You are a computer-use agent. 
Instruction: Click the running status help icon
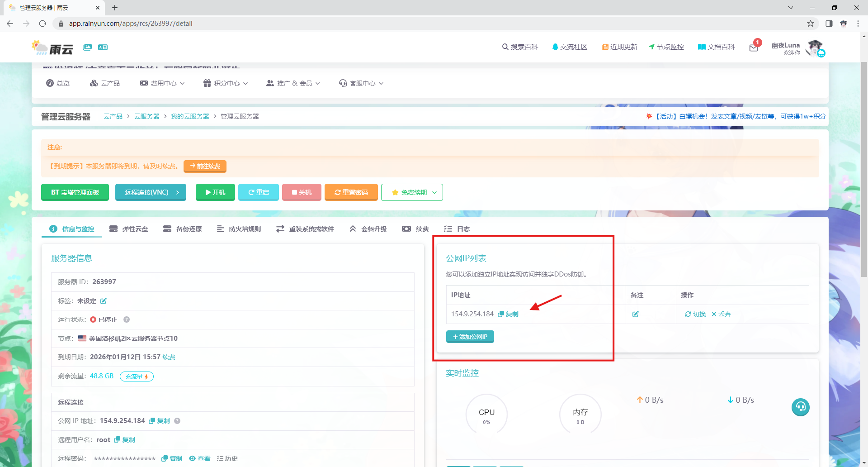[x=127, y=319]
